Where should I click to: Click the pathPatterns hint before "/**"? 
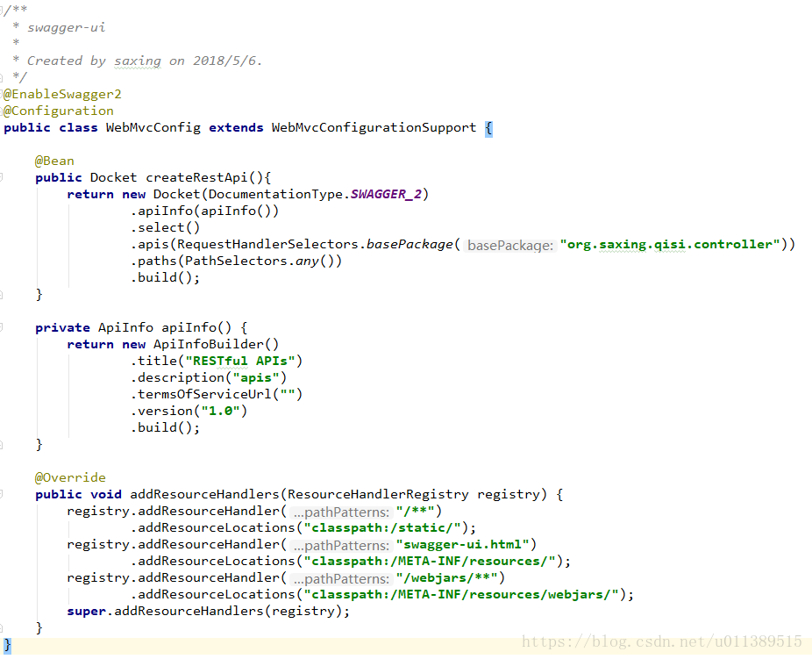(x=340, y=512)
